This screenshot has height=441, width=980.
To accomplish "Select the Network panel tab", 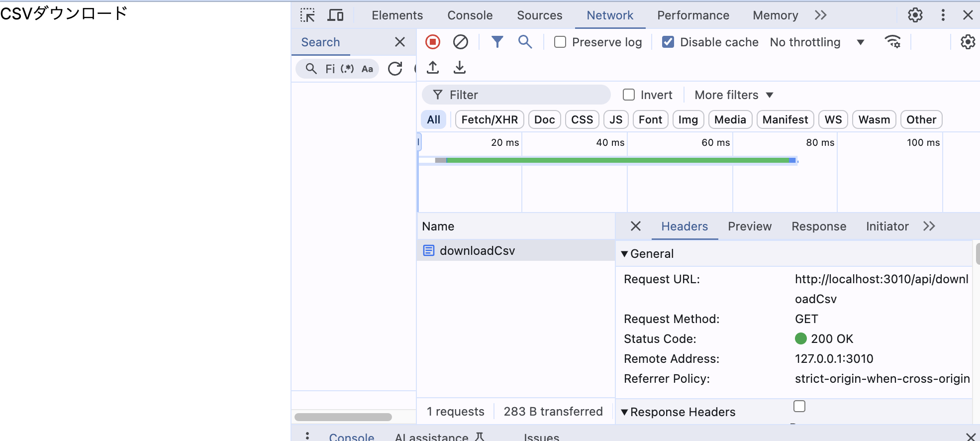I will pyautogui.click(x=610, y=15).
